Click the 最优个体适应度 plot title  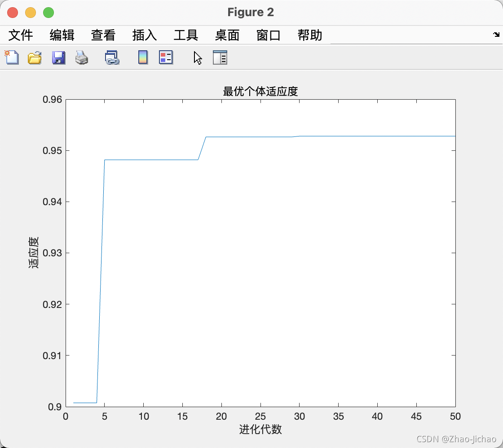point(260,92)
